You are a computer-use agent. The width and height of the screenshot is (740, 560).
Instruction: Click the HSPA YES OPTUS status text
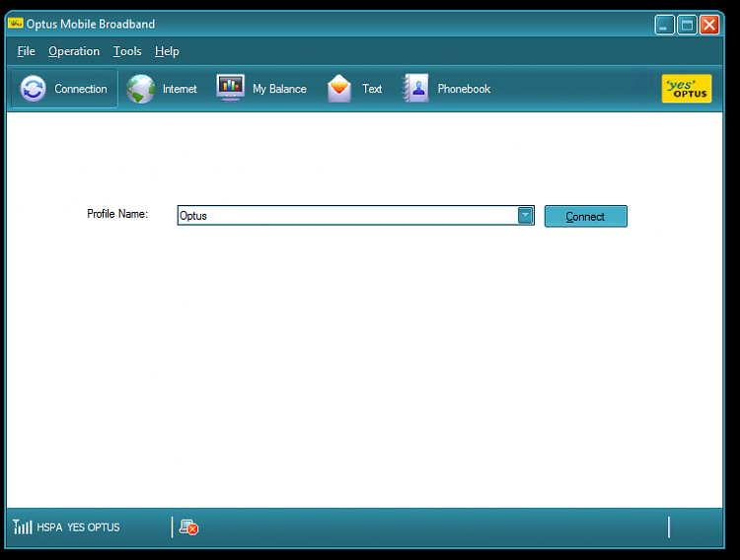[78, 527]
